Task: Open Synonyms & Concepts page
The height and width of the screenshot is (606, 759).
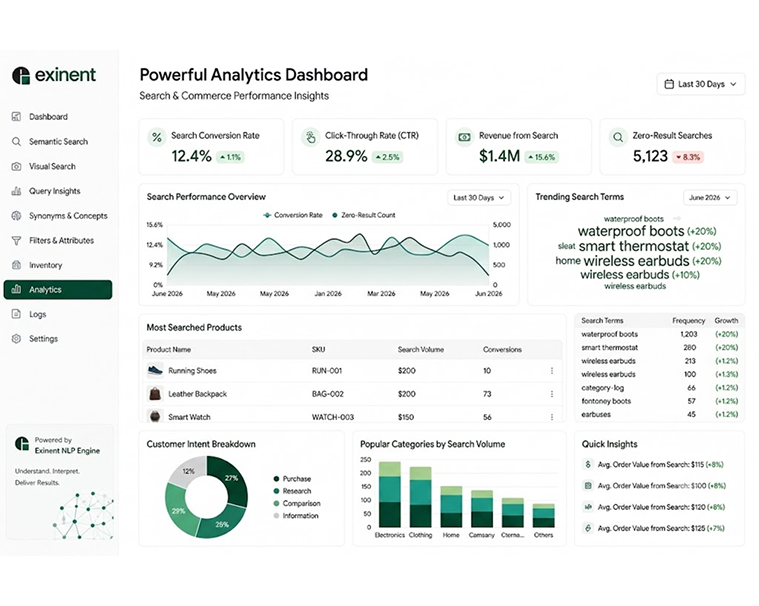Action: click(x=58, y=216)
